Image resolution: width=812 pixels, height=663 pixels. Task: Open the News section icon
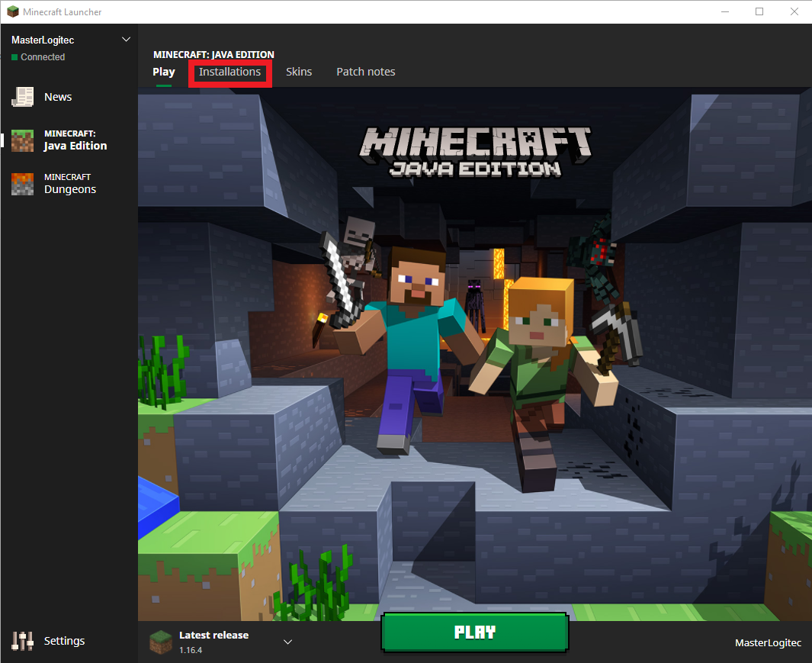(22, 97)
